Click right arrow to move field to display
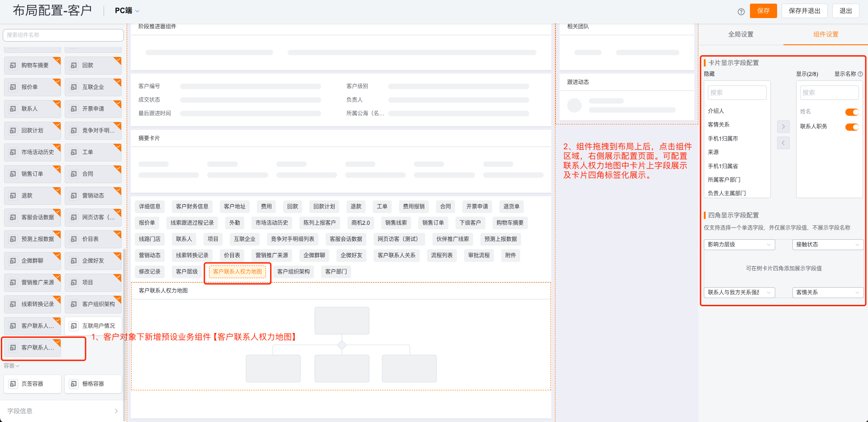868x422 pixels. point(783,127)
